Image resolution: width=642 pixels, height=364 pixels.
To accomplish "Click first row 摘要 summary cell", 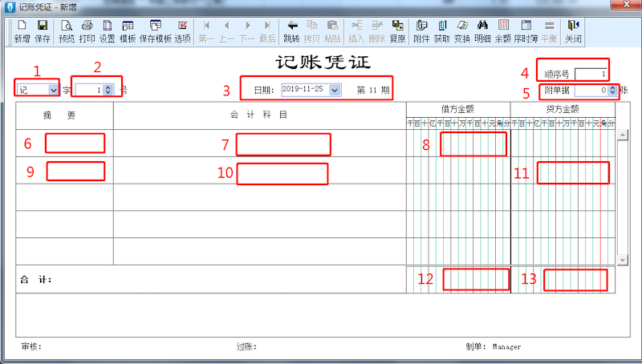I will 65,144.
